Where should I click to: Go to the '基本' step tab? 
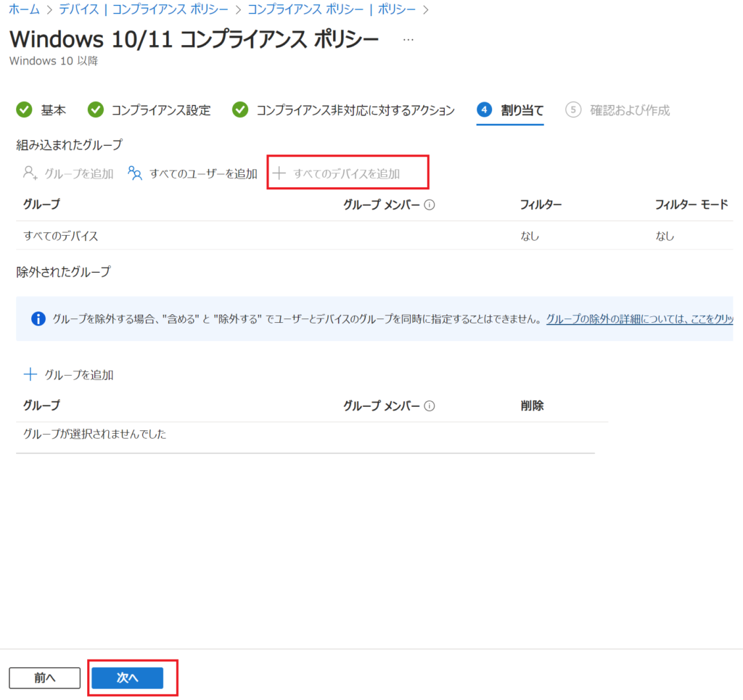point(41,110)
